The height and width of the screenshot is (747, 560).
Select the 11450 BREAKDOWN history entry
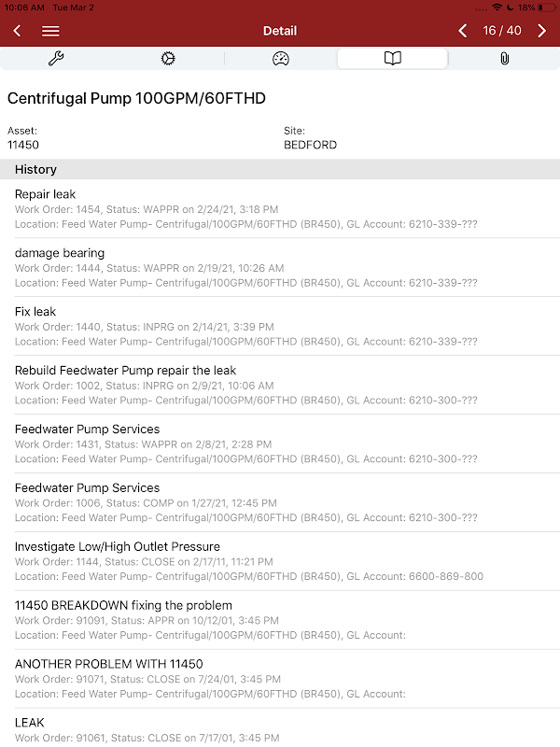click(280, 621)
